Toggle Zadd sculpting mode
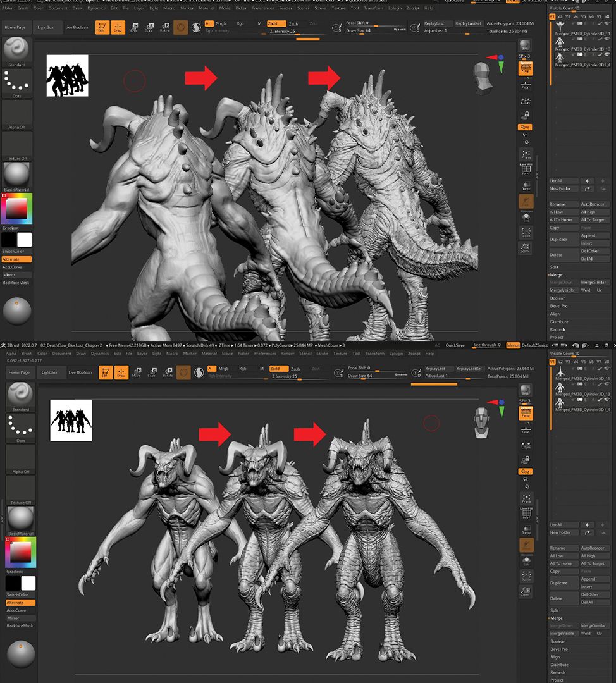 click(x=277, y=24)
